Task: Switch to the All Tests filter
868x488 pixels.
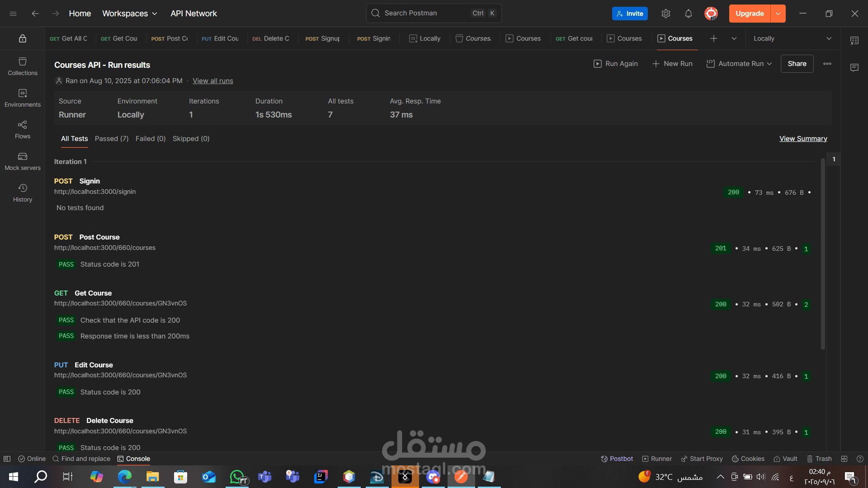Action: pyautogui.click(x=74, y=139)
